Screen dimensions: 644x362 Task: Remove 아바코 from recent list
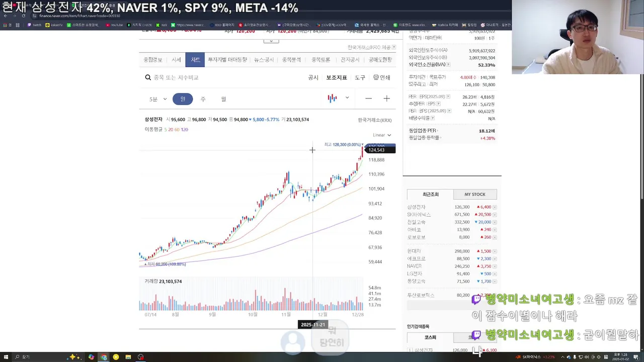point(495,230)
